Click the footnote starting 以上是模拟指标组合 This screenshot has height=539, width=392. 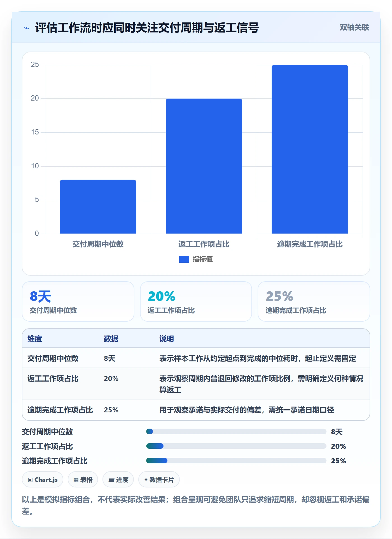click(196, 505)
